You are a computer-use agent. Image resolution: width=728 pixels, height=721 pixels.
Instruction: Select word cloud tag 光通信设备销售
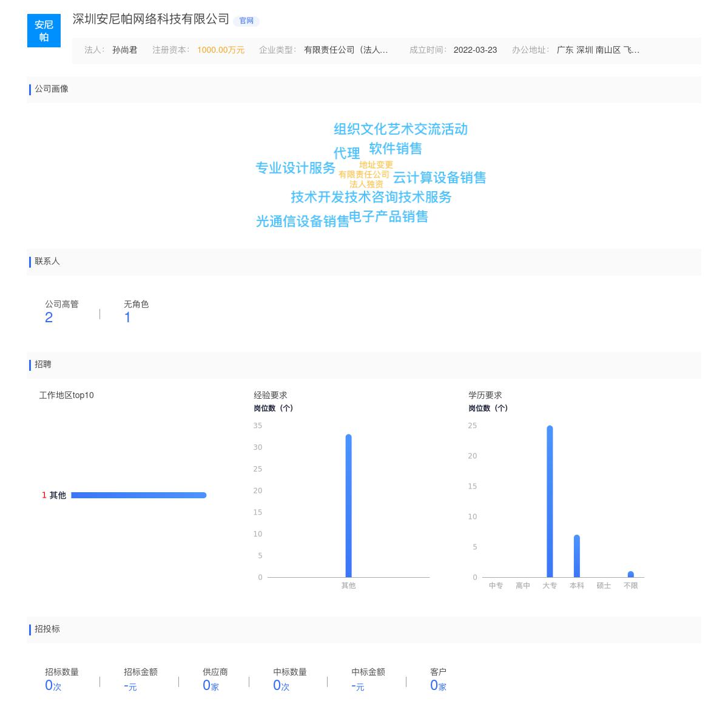click(x=303, y=222)
